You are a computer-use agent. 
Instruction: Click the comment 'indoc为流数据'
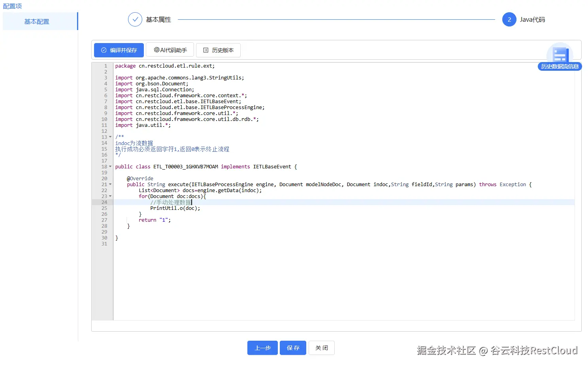point(134,143)
